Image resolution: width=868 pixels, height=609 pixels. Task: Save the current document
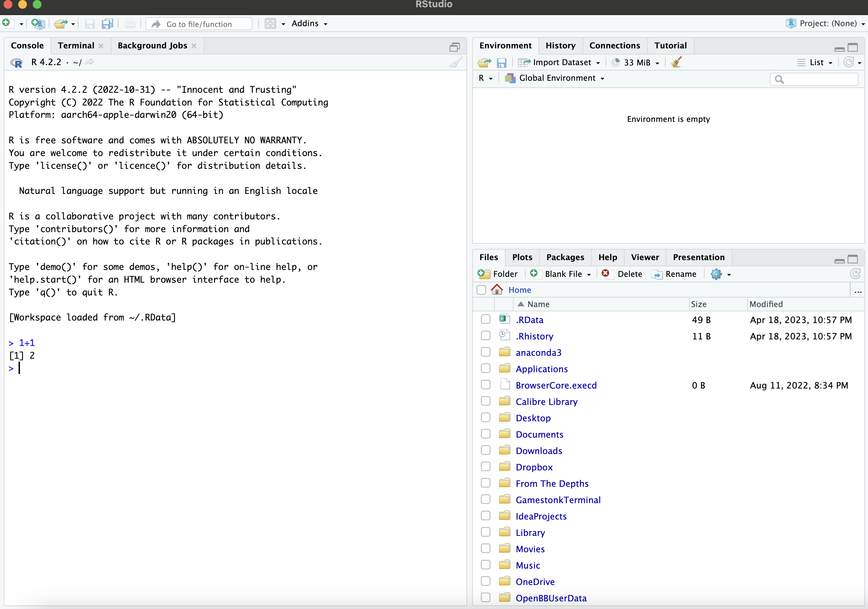89,24
